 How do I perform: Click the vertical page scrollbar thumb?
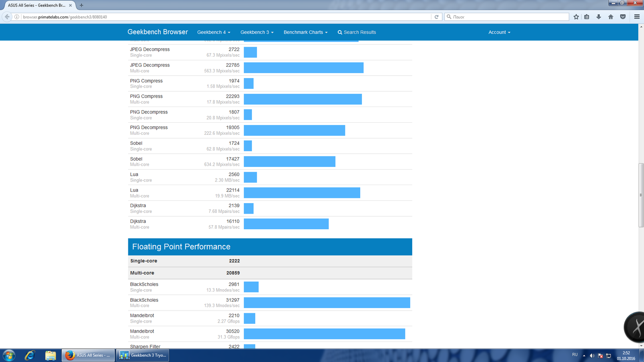pos(641,195)
